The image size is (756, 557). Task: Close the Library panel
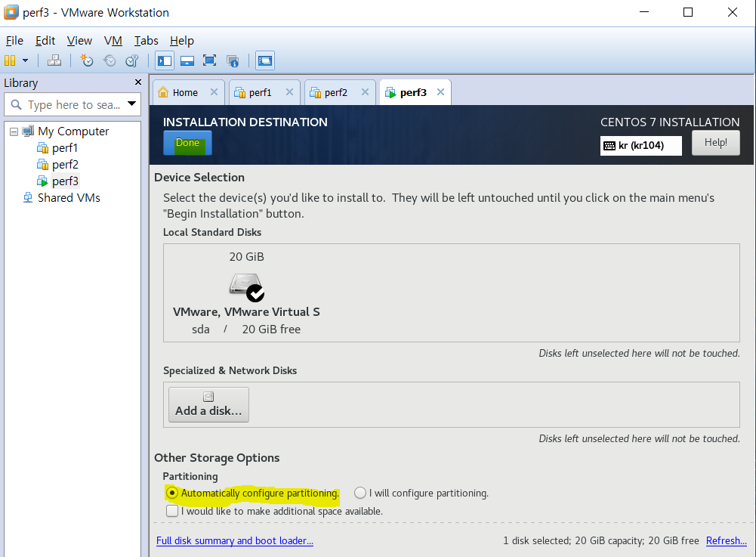[138, 82]
